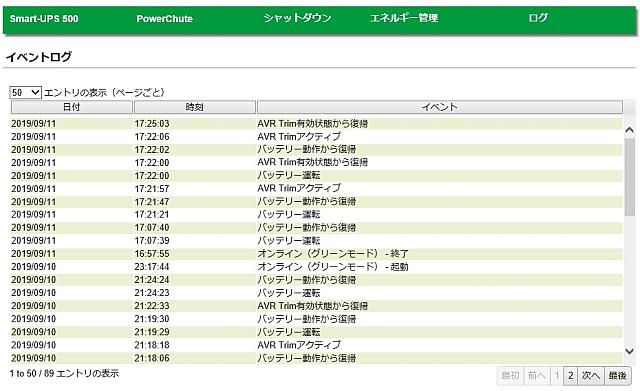Viewport: 640px width, 391px height.
Task: Click the バッテリー運転 event at 21:24:23
Action: 289,293
